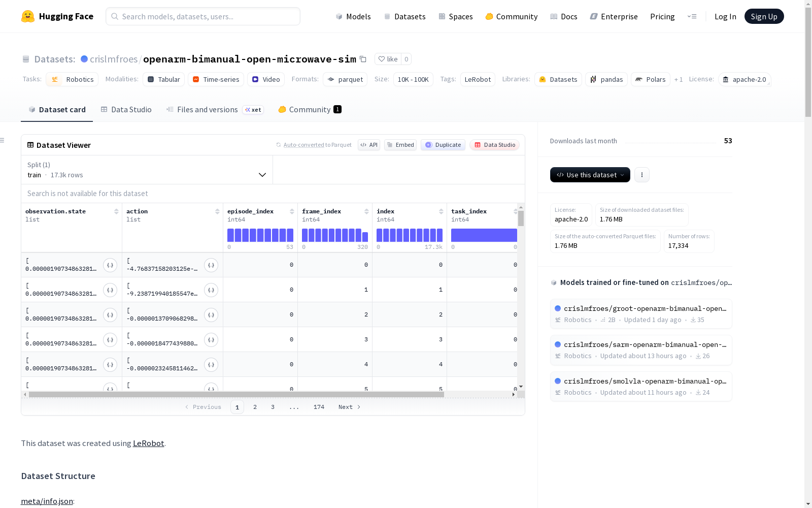Open table of contents sidebar icon
This screenshot has width=812, height=508.
coord(3,140)
